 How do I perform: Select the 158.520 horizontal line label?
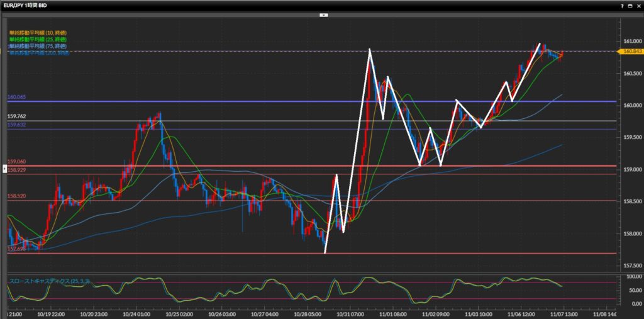tap(16, 196)
